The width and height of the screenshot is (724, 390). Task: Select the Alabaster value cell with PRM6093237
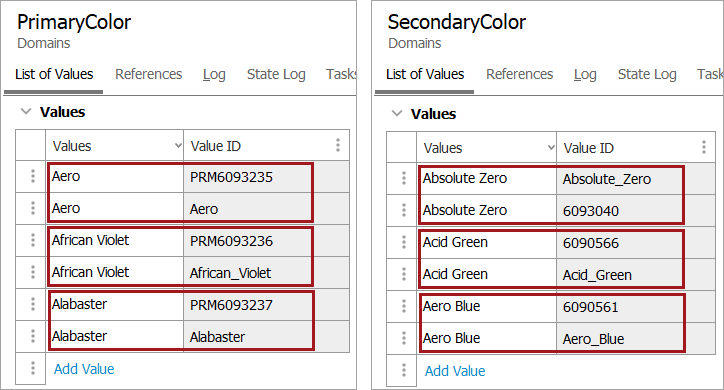click(x=115, y=304)
